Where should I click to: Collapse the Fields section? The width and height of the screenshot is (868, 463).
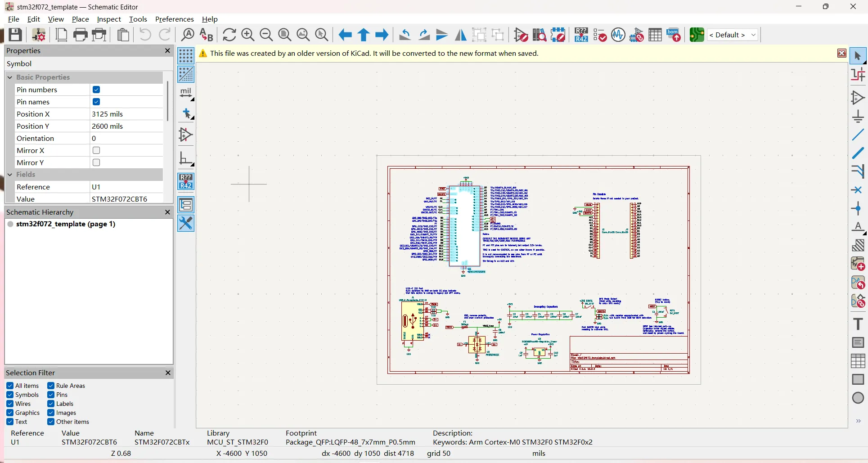pos(10,175)
